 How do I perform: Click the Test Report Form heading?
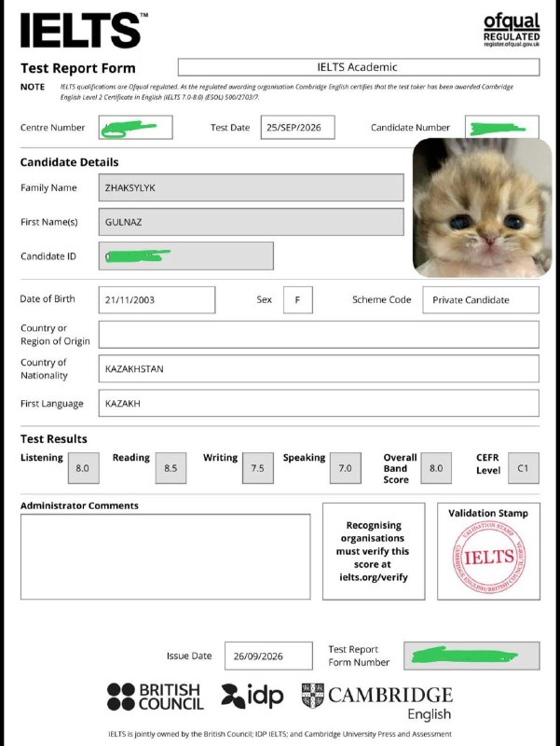tap(78, 68)
